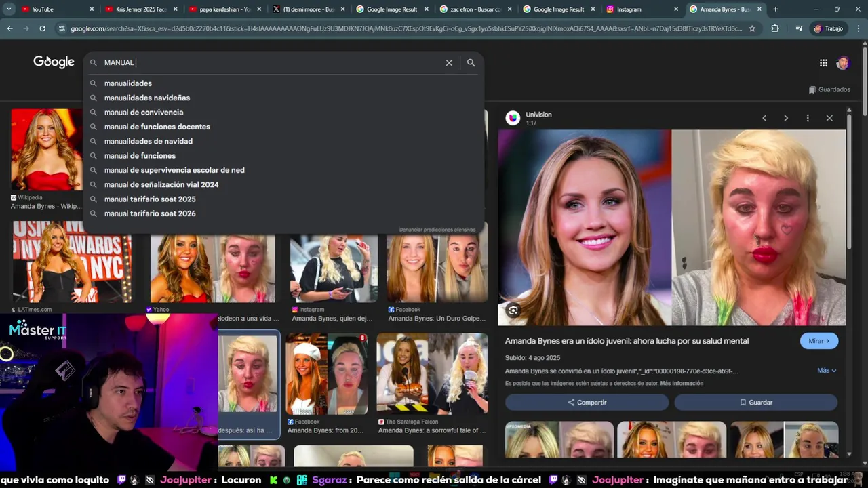Image resolution: width=868 pixels, height=488 pixels.
Task: Click the Compartir button
Action: point(587,403)
